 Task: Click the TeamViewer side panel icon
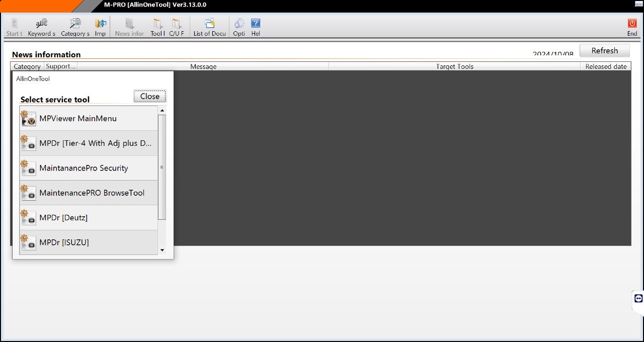pyautogui.click(x=638, y=298)
